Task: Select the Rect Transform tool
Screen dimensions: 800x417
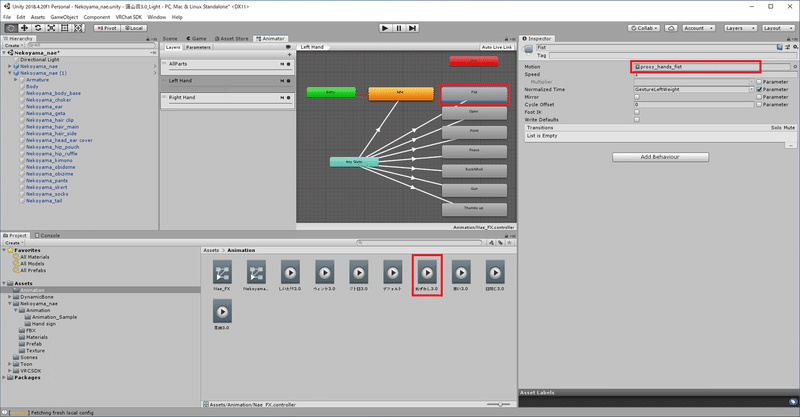Action: [65, 28]
